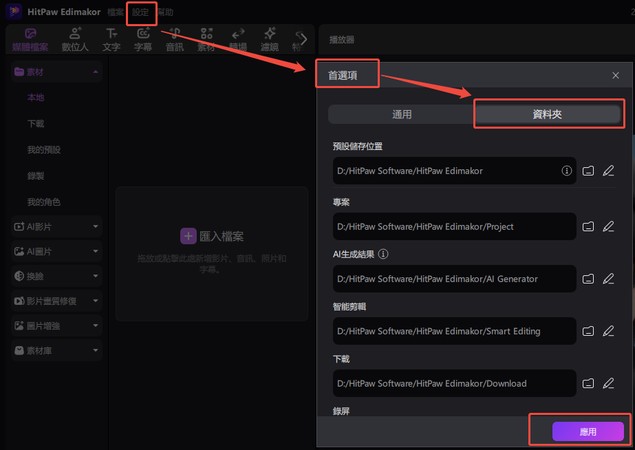
Task: Click the Edimakor/Project path field
Action: [454, 226]
